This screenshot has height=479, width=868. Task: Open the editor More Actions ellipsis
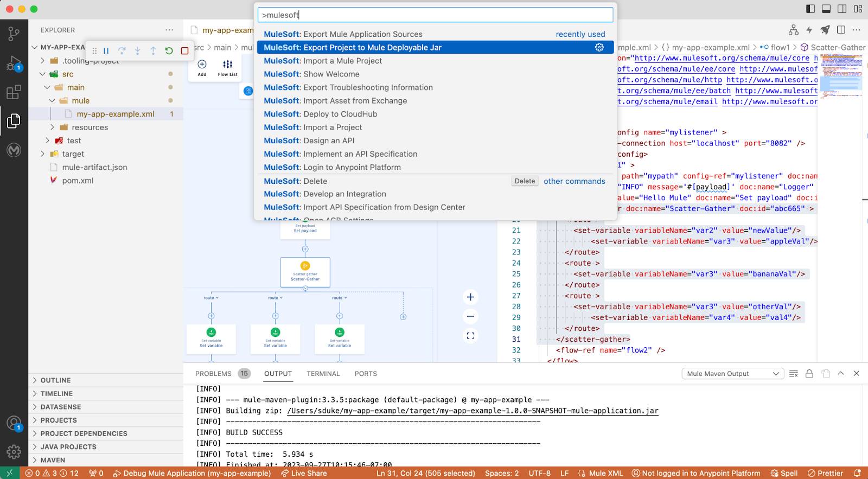(x=857, y=30)
